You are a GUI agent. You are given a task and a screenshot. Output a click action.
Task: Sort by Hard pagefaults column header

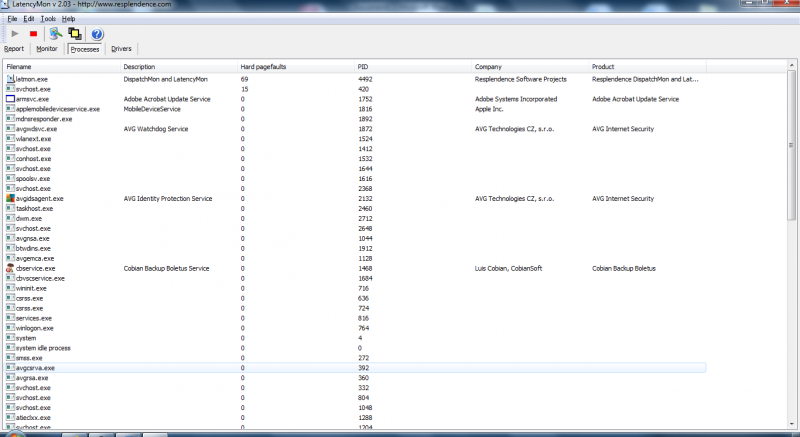(x=296, y=67)
